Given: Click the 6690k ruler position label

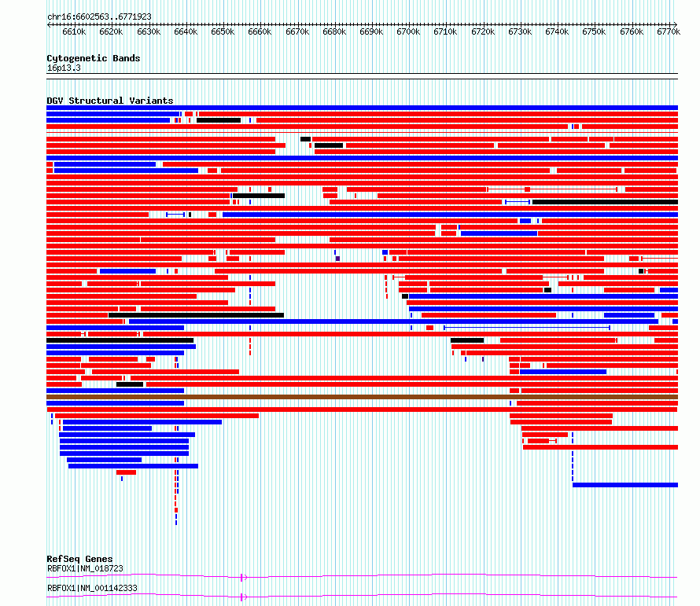Looking at the screenshot, I should point(371,31).
